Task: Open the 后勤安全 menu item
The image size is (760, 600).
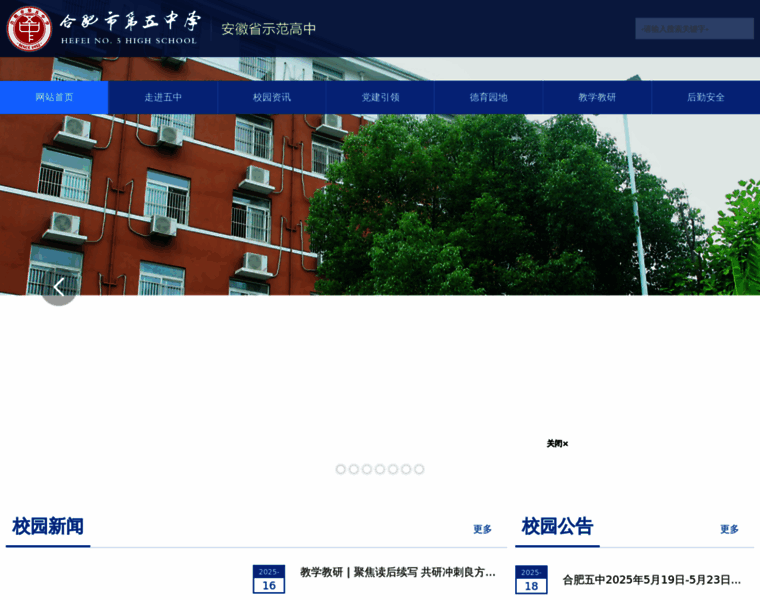Action: click(x=706, y=97)
